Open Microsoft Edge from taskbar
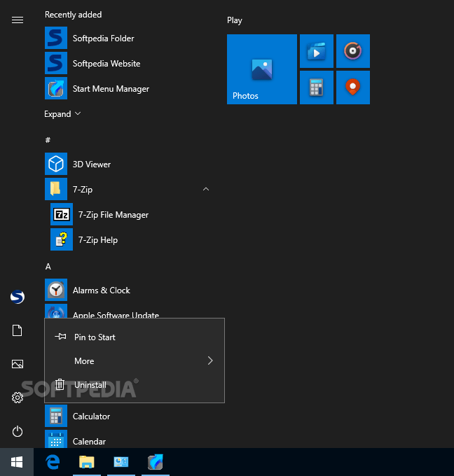The height and width of the screenshot is (476, 454). pos(53,462)
